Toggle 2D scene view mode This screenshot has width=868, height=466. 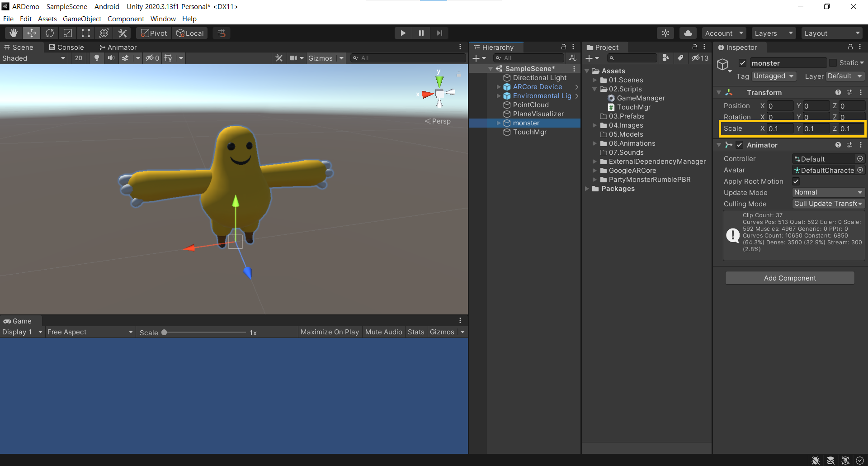[79, 58]
